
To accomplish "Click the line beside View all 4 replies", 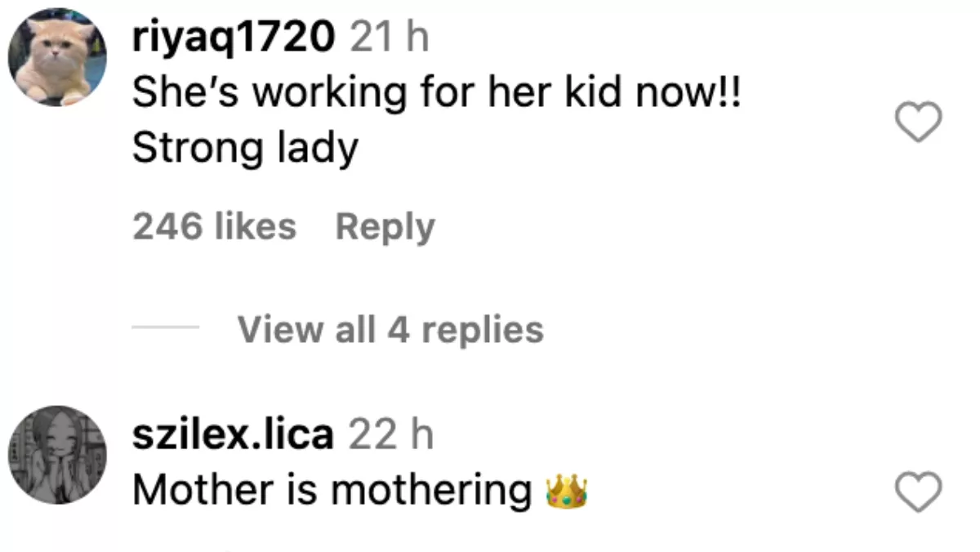I will [165, 328].
